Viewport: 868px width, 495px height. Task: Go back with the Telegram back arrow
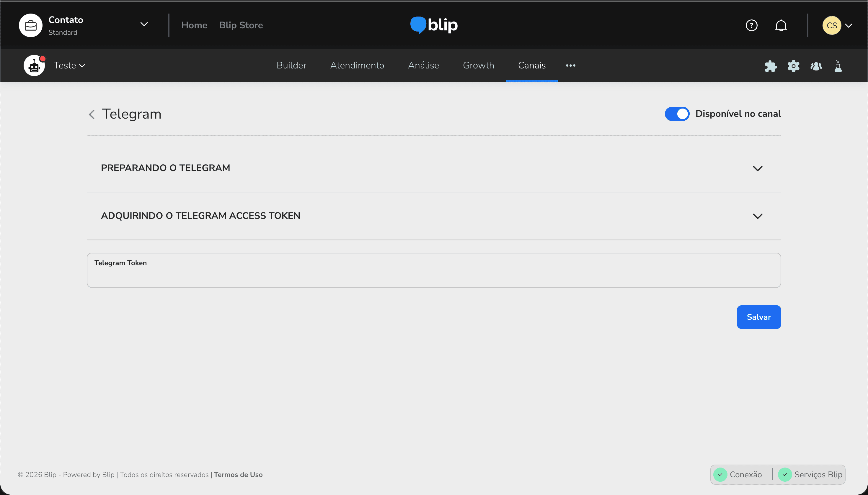92,114
